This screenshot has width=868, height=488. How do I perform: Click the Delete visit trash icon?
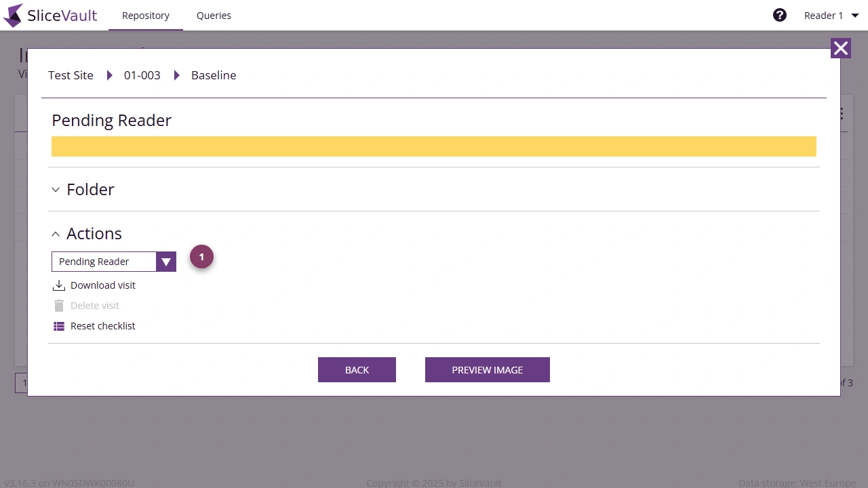click(59, 305)
